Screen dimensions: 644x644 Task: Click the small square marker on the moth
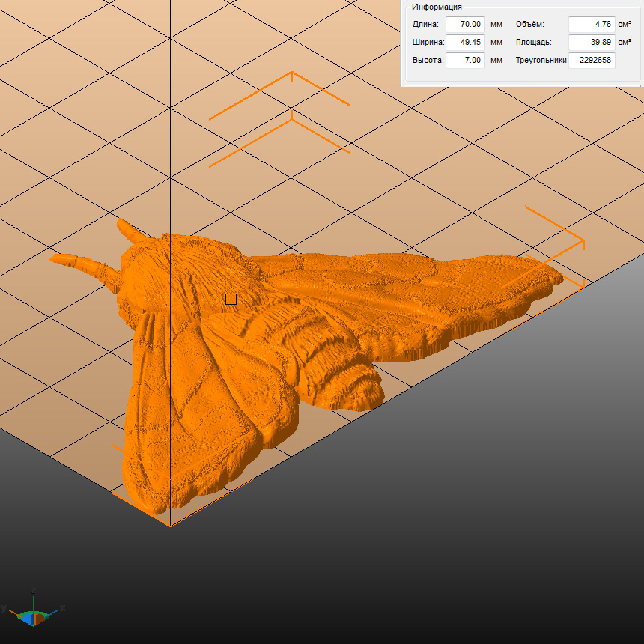pos(231,299)
